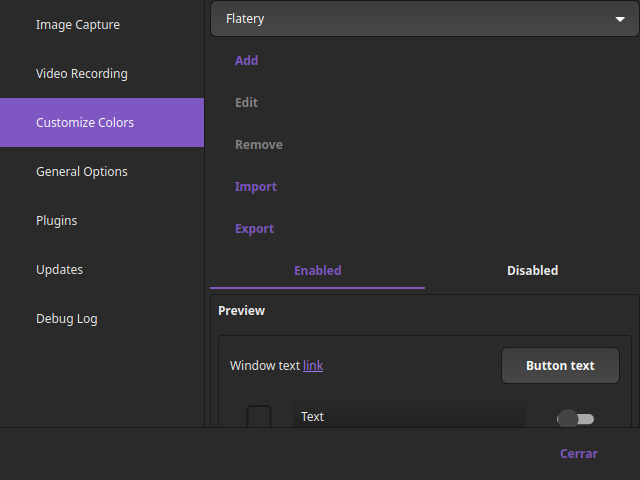Click the Add theme button
640x480 pixels.
coord(246,61)
